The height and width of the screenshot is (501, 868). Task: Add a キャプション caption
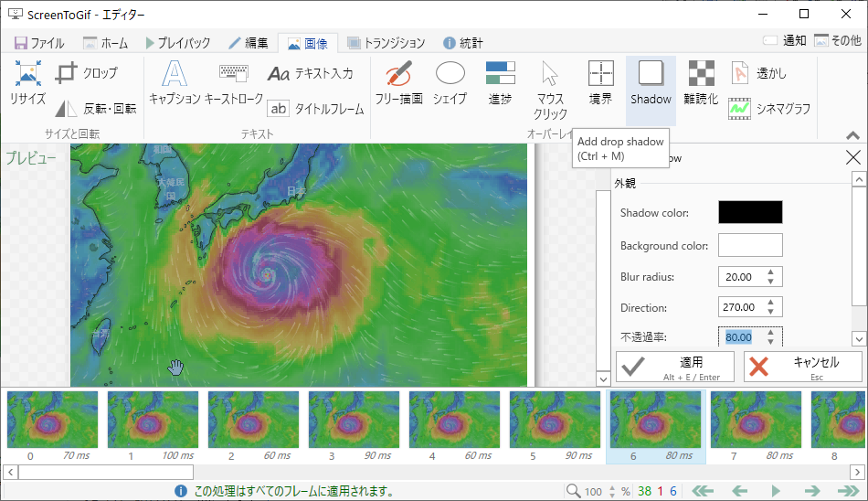(175, 83)
